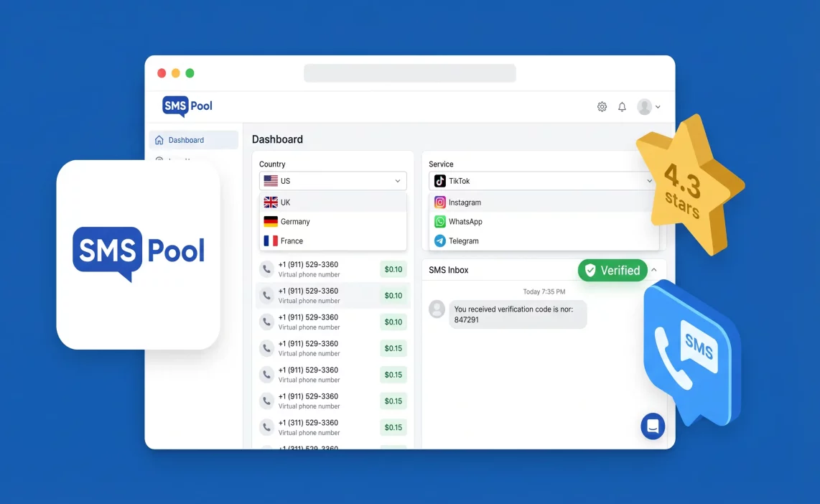Click the Verified badge
Screen dimensions: 820x504
coord(614,271)
